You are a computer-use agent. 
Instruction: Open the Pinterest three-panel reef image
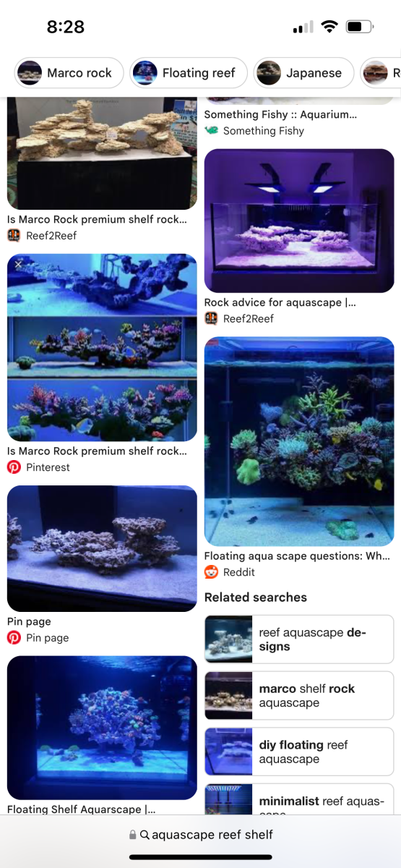click(102, 347)
